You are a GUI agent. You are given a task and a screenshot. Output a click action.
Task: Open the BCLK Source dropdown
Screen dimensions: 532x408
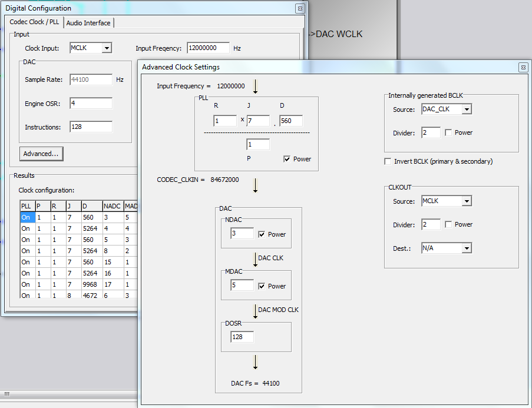(x=467, y=109)
